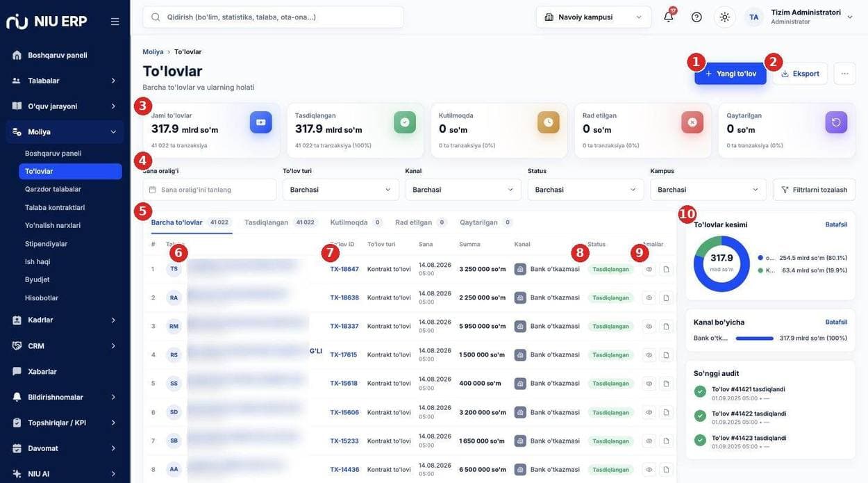Click the Qaytarilgan card refund icon

[x=836, y=122]
